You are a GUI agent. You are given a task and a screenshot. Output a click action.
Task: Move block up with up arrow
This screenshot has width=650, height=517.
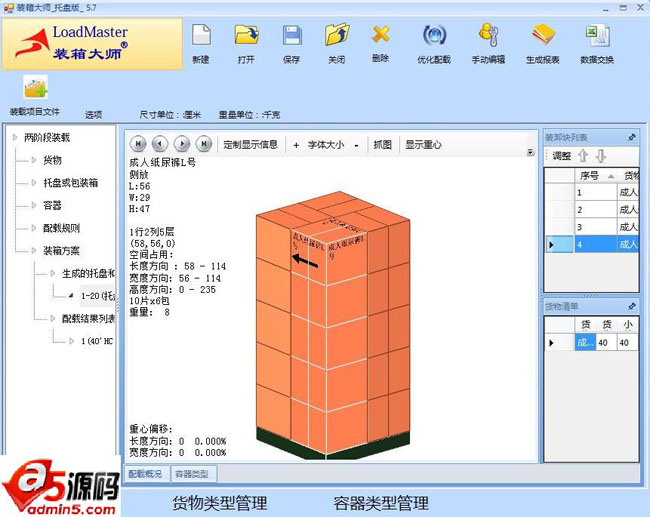pyautogui.click(x=583, y=156)
